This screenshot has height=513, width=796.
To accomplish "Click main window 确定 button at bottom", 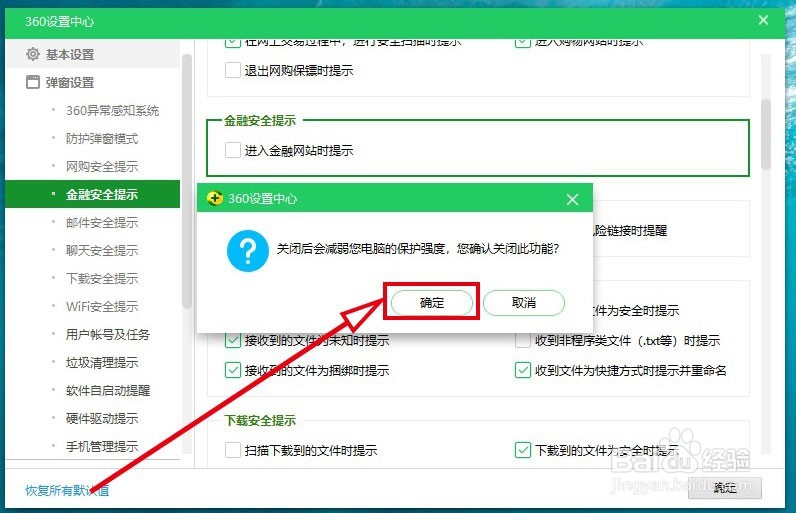I will (x=724, y=488).
